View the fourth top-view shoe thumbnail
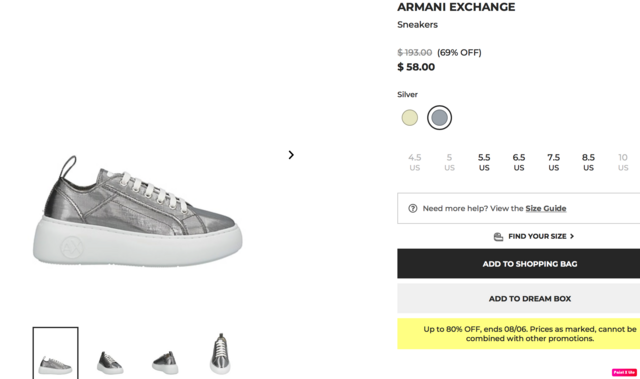This screenshot has height=379, width=640. [220, 354]
